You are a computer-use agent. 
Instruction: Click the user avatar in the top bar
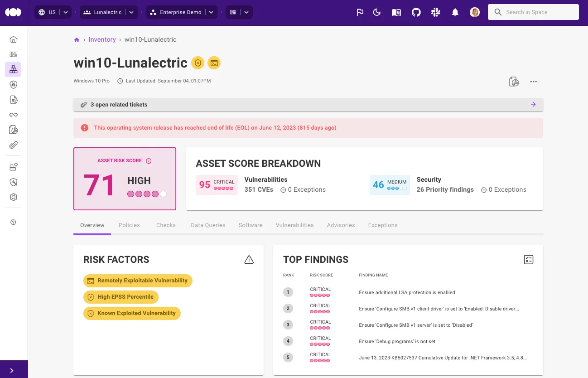475,12
